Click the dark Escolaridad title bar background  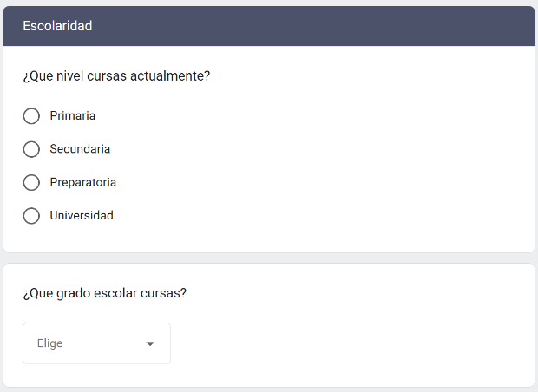click(309, 26)
